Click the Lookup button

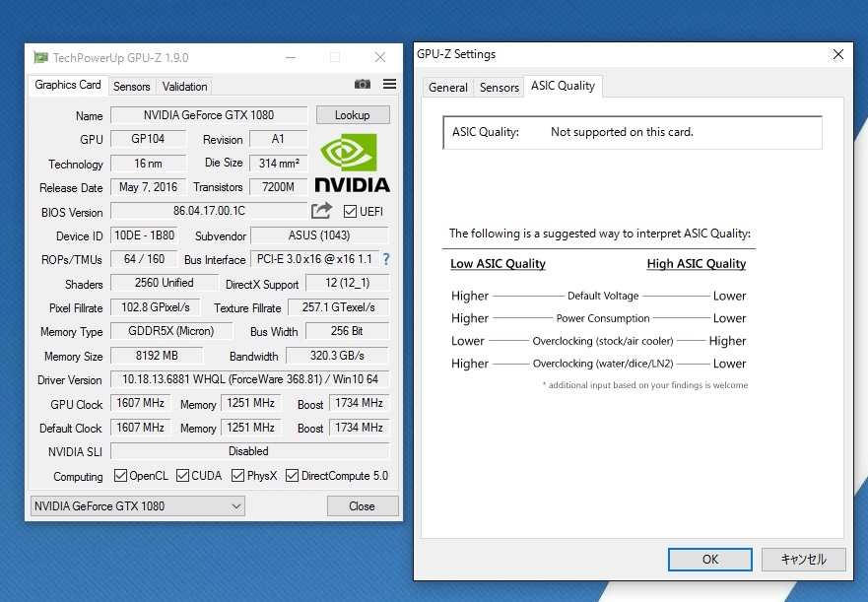[352, 114]
